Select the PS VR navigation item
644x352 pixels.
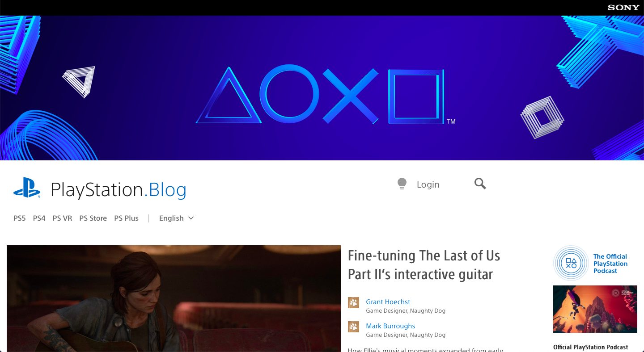pyautogui.click(x=62, y=218)
